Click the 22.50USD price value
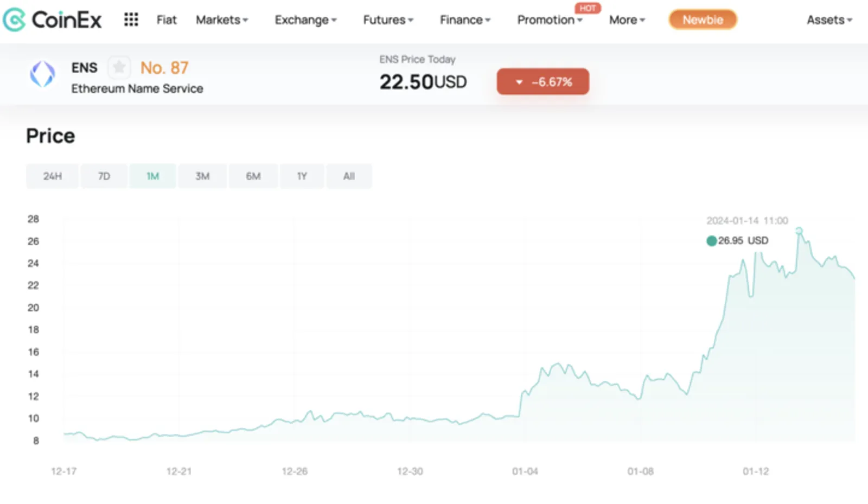The width and height of the screenshot is (868, 504). [x=423, y=82]
